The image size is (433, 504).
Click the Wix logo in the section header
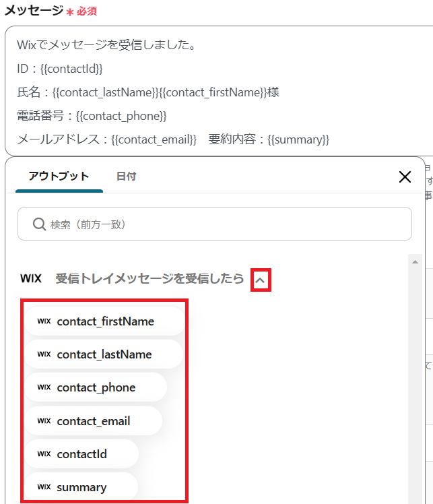click(x=31, y=278)
